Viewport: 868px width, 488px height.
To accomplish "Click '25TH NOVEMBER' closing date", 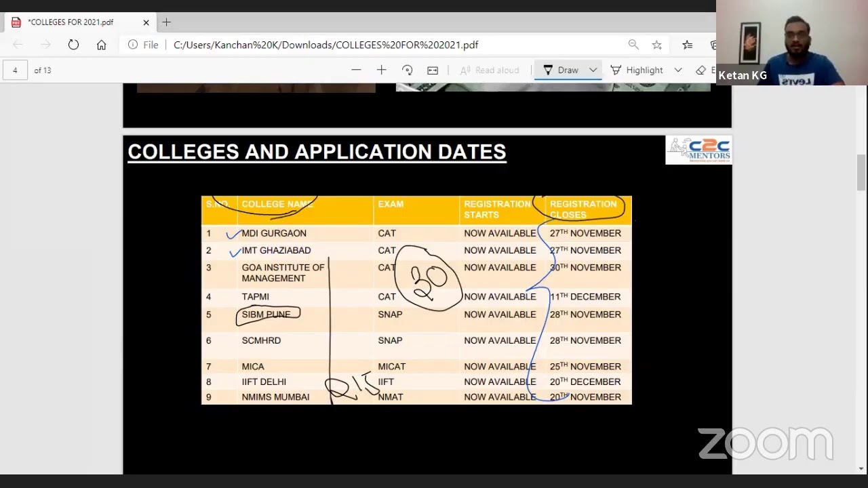I will [585, 367].
